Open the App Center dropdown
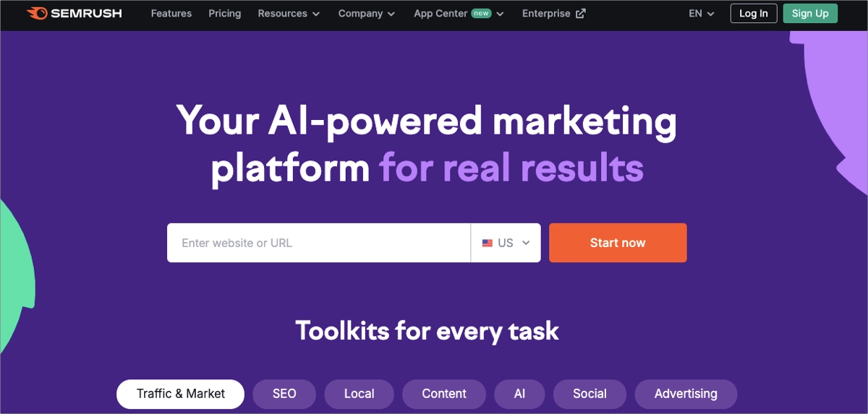 tap(459, 13)
